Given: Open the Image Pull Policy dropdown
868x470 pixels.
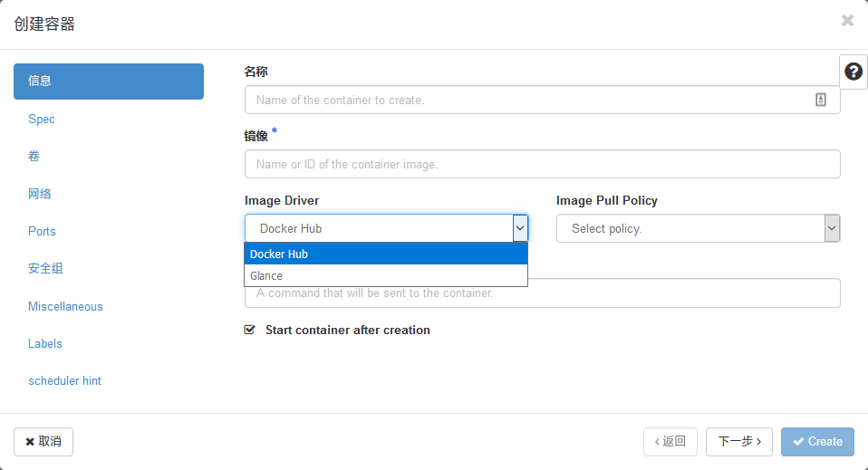Looking at the screenshot, I should click(x=698, y=228).
